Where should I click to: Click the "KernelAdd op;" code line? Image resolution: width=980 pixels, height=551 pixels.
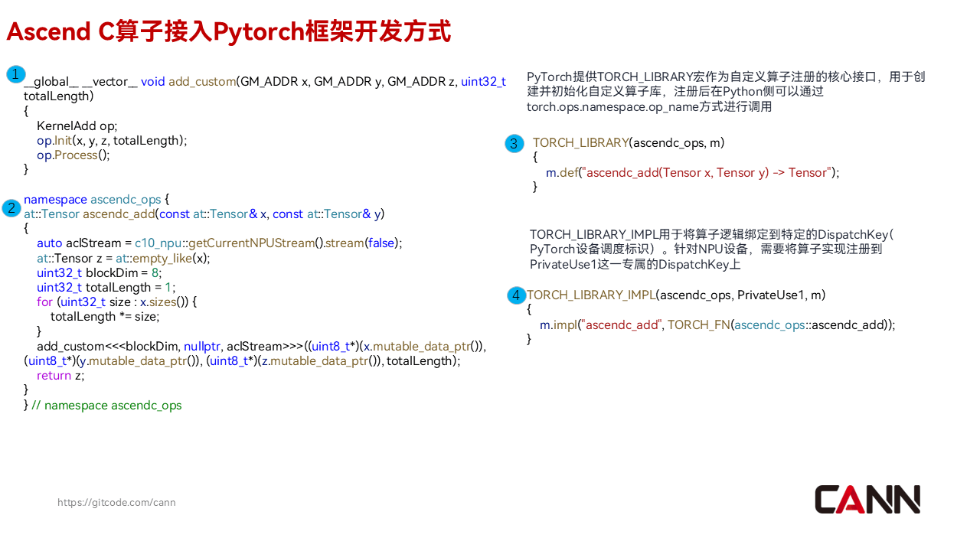[x=77, y=126]
